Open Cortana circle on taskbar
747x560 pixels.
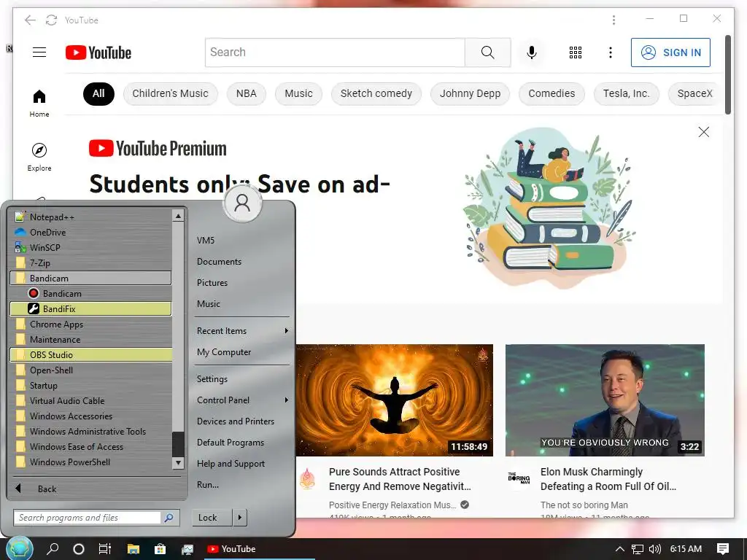[x=79, y=549]
